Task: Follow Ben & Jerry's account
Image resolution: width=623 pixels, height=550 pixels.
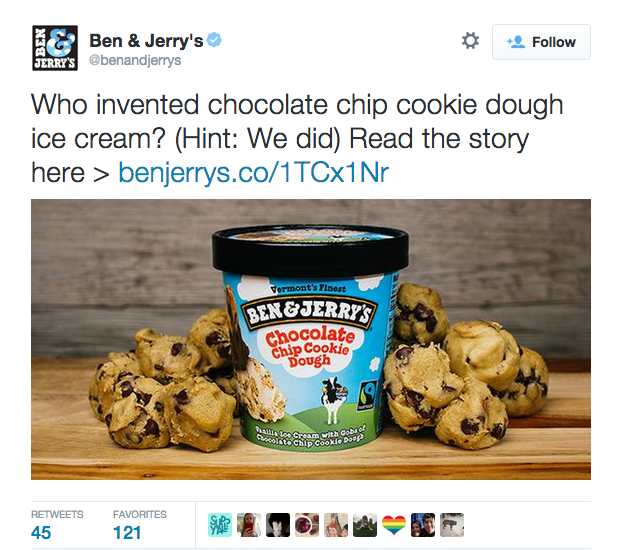Action: coord(541,42)
